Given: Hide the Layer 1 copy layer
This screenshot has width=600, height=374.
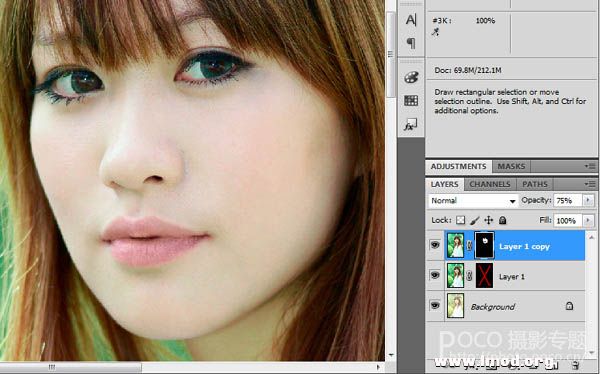Looking at the screenshot, I should [435, 245].
